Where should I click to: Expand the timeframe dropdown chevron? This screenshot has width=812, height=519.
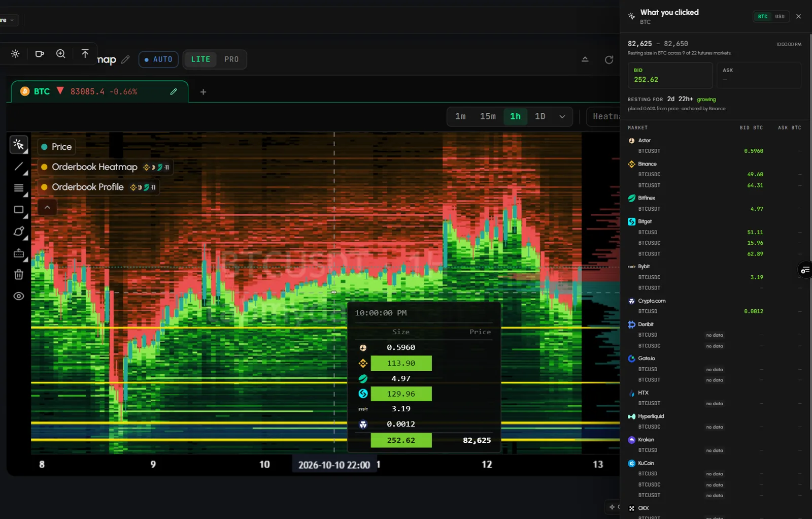point(562,117)
